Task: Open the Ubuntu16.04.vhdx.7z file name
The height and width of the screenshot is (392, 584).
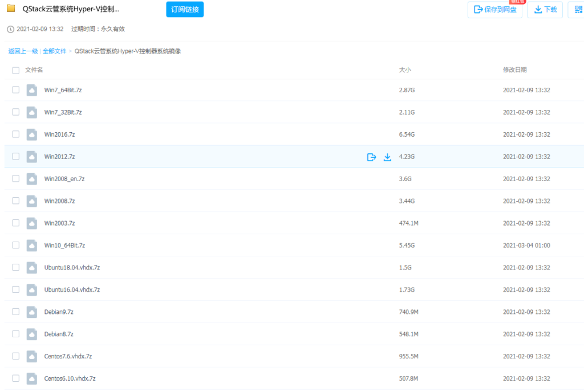Action: click(x=72, y=289)
